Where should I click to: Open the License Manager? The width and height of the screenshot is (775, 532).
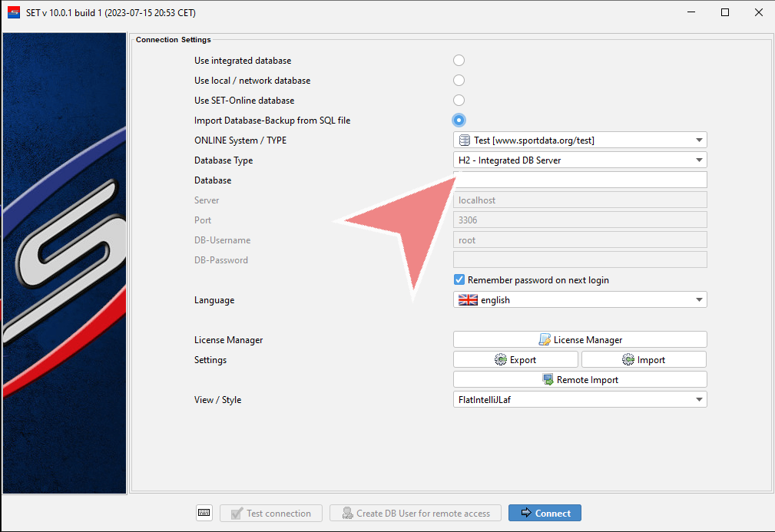click(580, 339)
